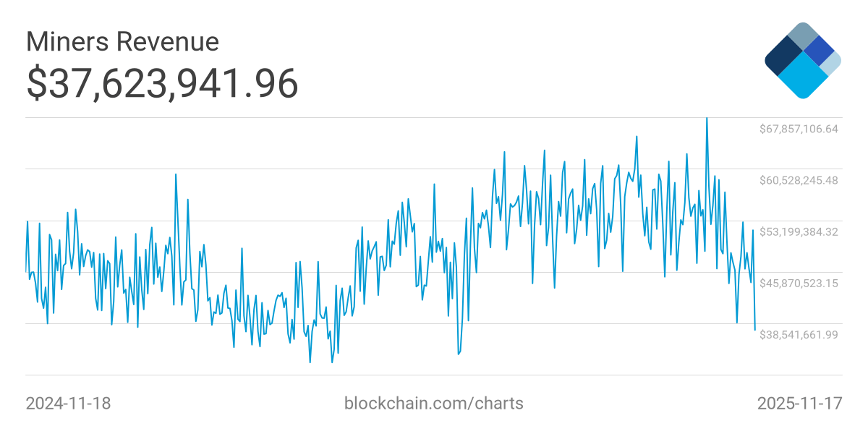The height and width of the screenshot is (434, 868).
Task: Click the bright cyan bottom segment of the logo
Action: (x=801, y=78)
